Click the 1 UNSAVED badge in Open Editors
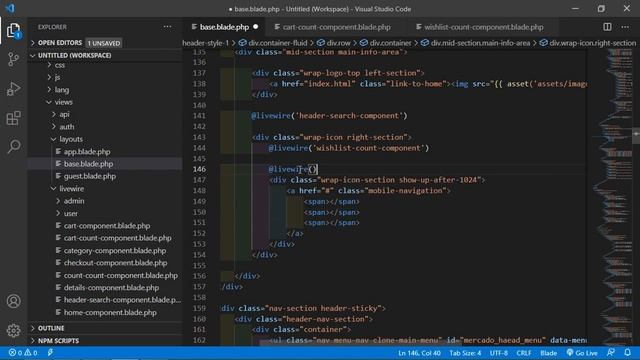The image size is (640, 360). coord(104,43)
